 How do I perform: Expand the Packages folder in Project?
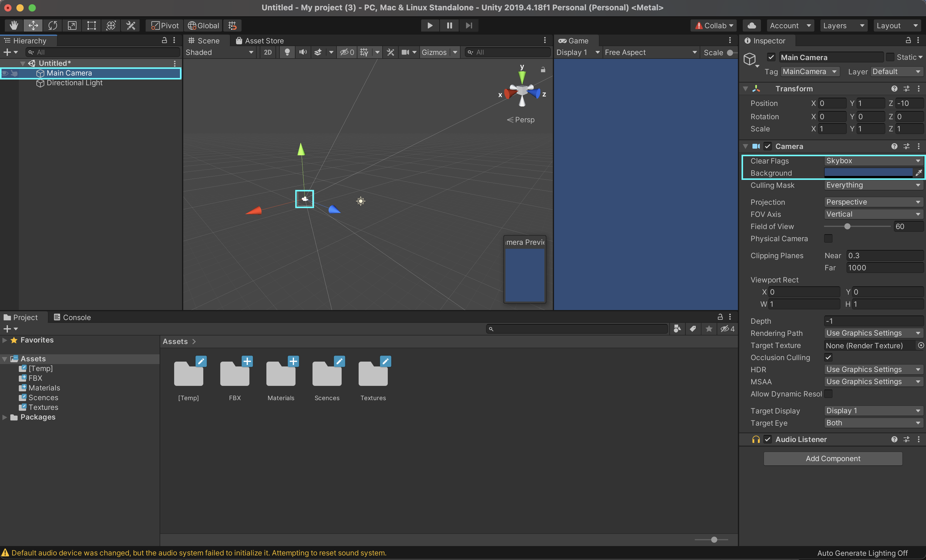pyautogui.click(x=5, y=417)
